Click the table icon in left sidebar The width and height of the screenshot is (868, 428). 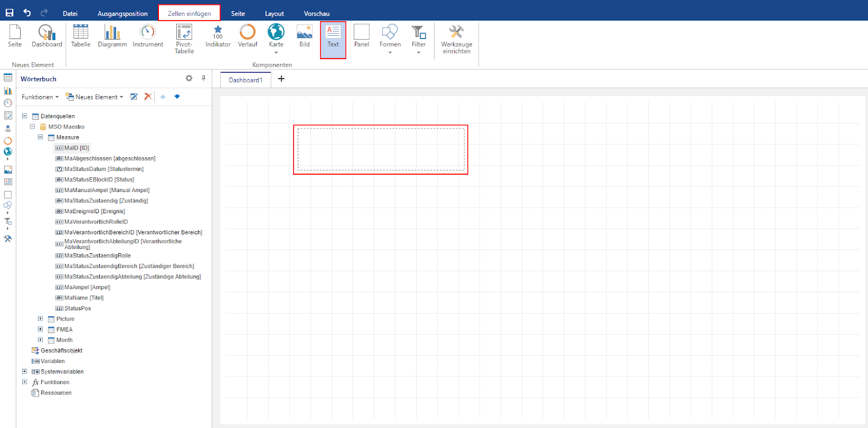(8, 78)
